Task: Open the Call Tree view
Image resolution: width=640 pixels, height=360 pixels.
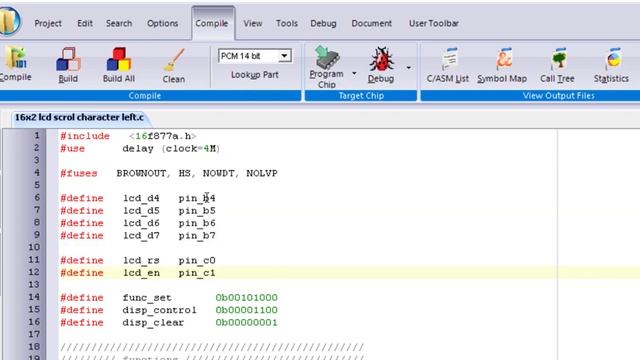Action: [x=559, y=59]
